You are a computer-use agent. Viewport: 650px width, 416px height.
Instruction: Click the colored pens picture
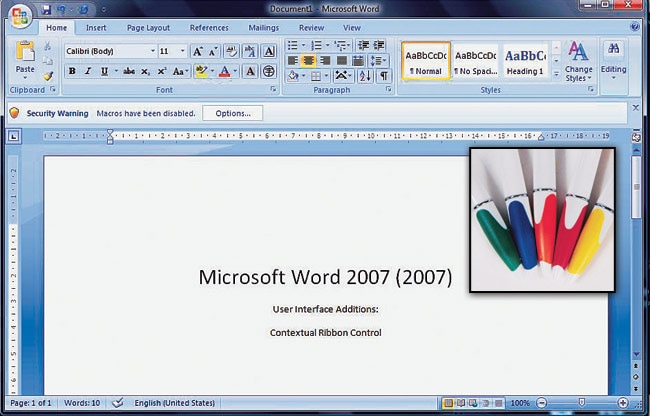pyautogui.click(x=542, y=219)
